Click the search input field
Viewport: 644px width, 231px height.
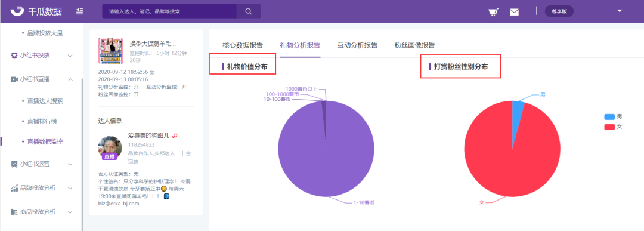point(169,11)
